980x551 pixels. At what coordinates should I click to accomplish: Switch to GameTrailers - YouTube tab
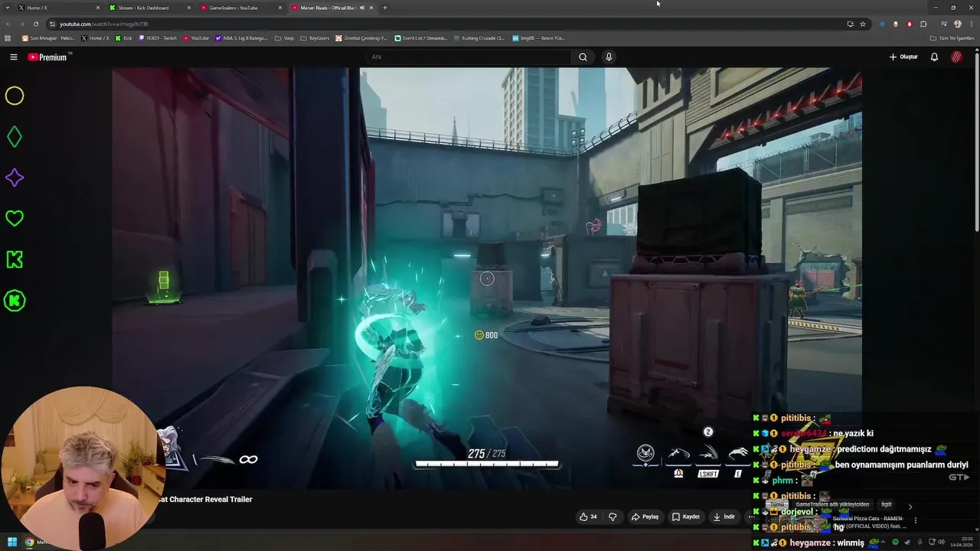(241, 8)
